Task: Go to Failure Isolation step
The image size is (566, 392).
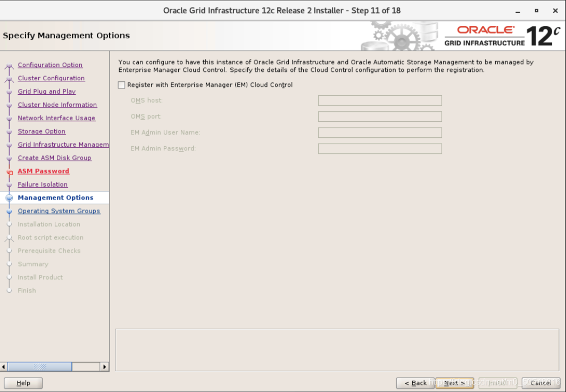Action: [x=43, y=185]
